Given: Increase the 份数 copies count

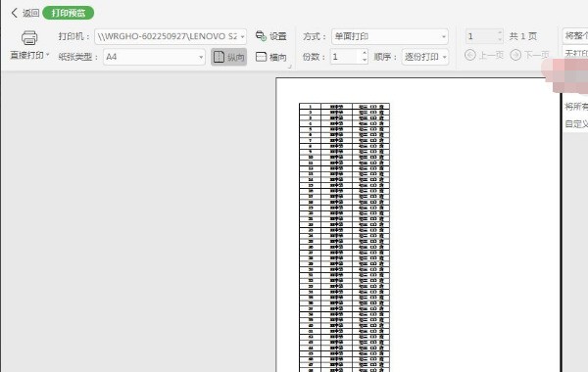Looking at the screenshot, I should [x=365, y=53].
